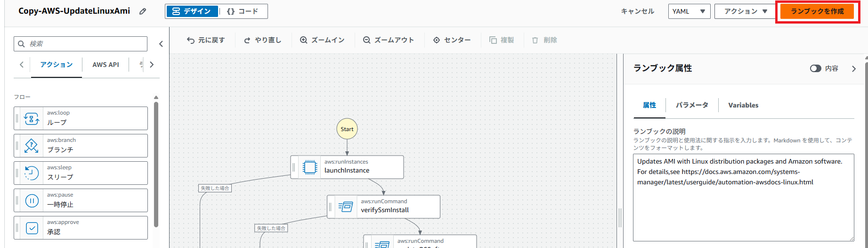The width and height of the screenshot is (868, 248).
Task: Click the aws:approve checkmark icon
Action: click(x=32, y=228)
